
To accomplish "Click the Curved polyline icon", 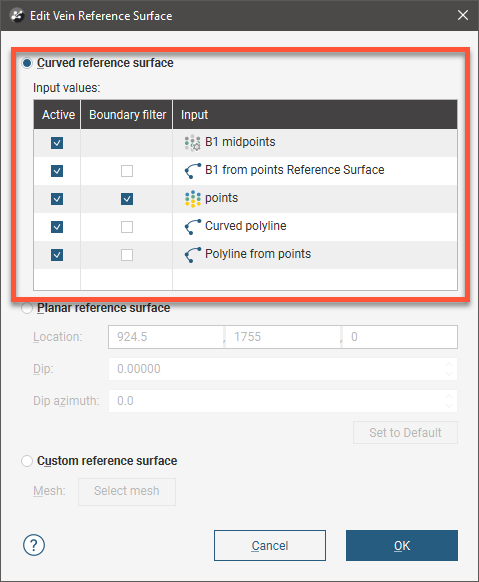I will click(x=193, y=227).
